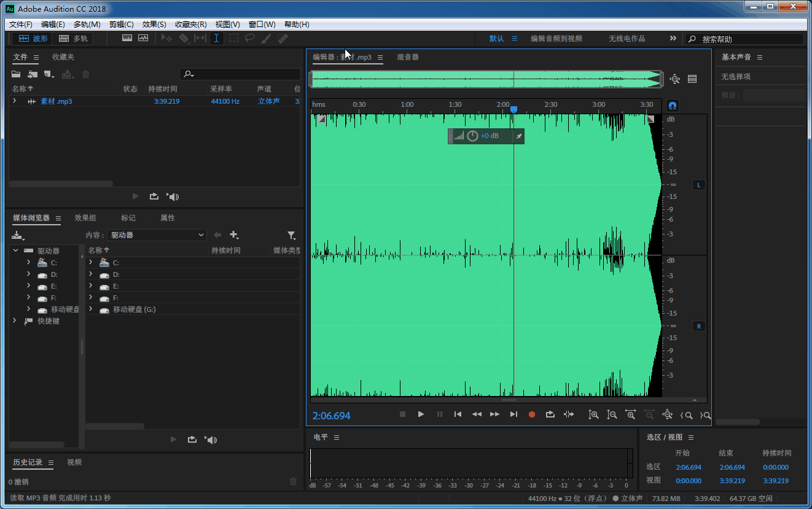Open the new file dropdown in Files panel
This screenshot has width=812, height=509.
(49, 74)
